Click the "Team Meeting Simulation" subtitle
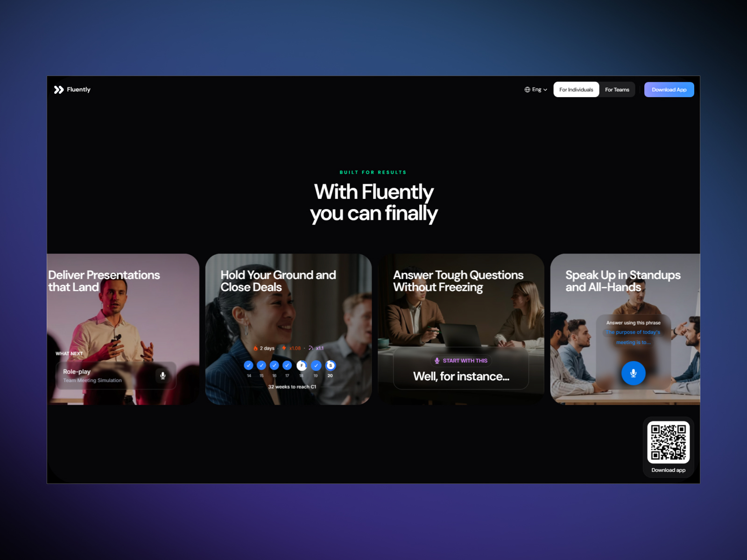Screen dimensions: 747x560 [92, 380]
